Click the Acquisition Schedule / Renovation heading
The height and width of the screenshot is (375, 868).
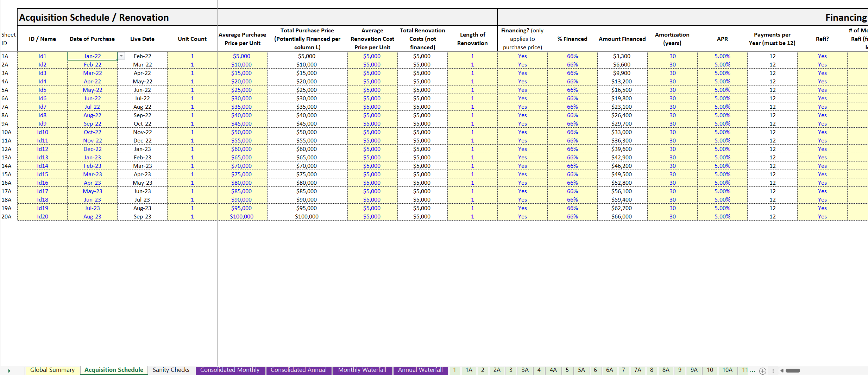pyautogui.click(x=94, y=18)
